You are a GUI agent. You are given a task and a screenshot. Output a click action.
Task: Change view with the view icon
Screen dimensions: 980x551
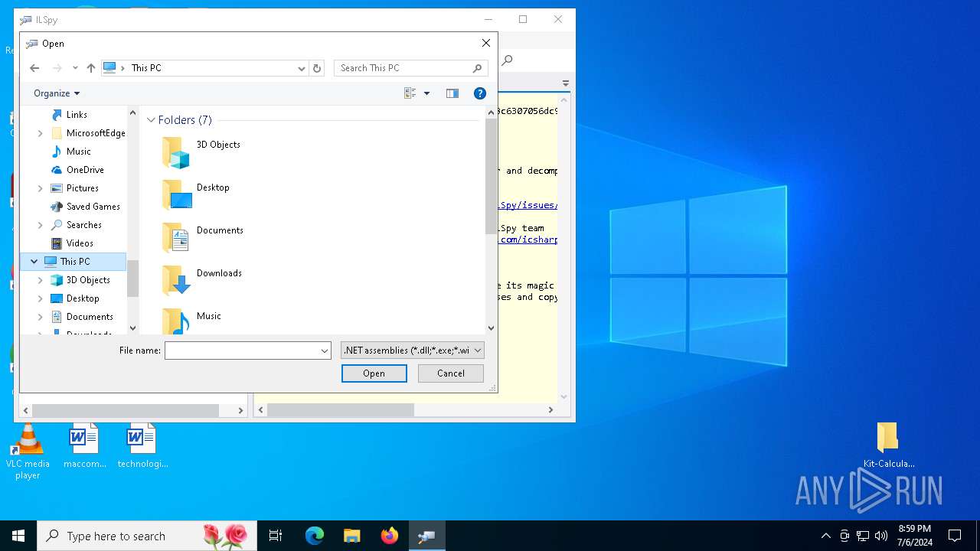tap(410, 93)
